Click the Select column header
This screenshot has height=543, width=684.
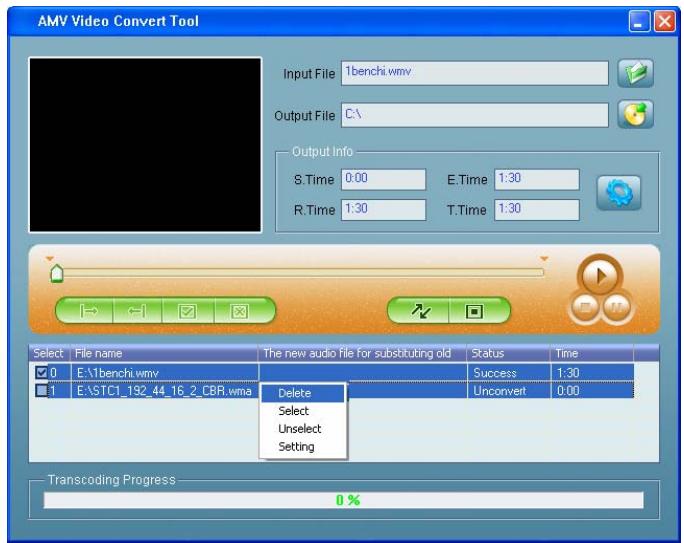(49, 353)
